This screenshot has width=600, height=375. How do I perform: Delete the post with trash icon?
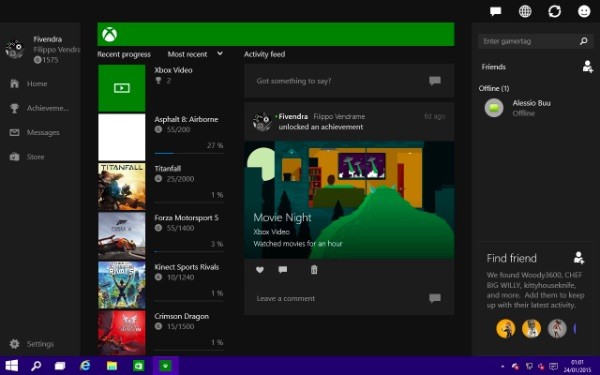pos(314,270)
